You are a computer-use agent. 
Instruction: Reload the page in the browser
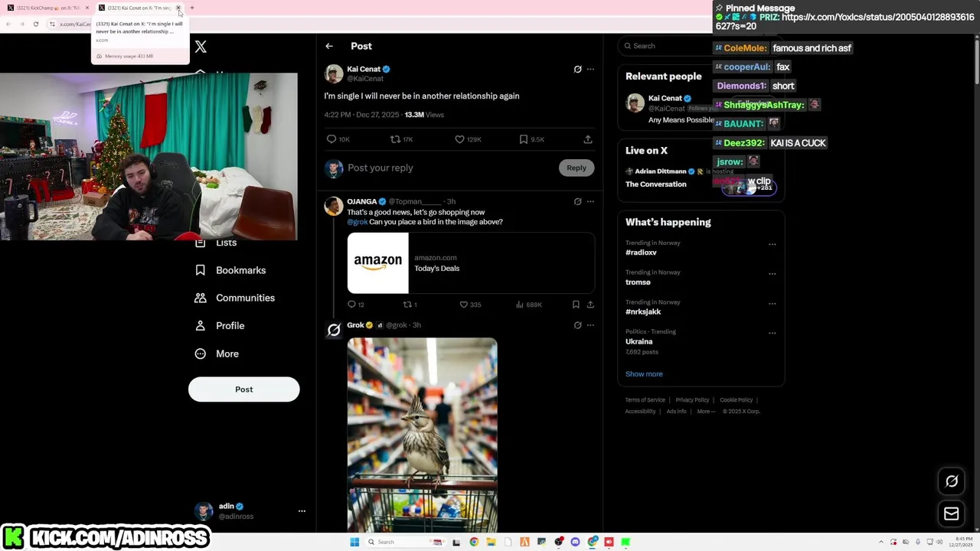36,24
